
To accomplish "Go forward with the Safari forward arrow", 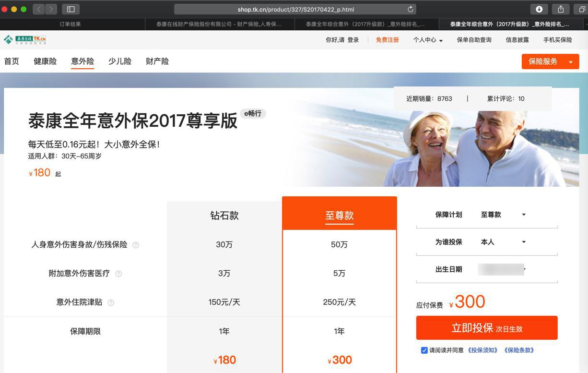I will (x=51, y=9).
